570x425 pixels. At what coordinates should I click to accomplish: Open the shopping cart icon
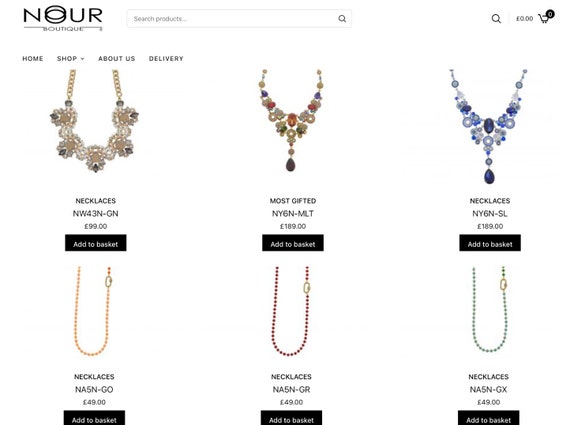(x=546, y=17)
